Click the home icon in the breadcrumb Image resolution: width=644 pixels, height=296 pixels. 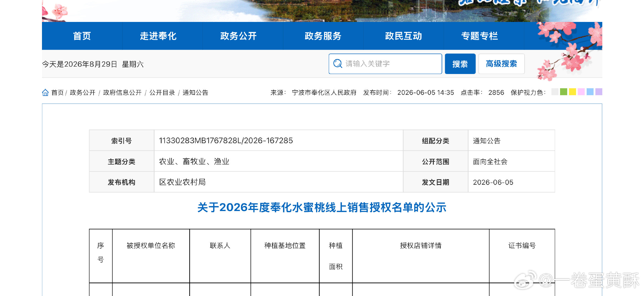[45, 92]
